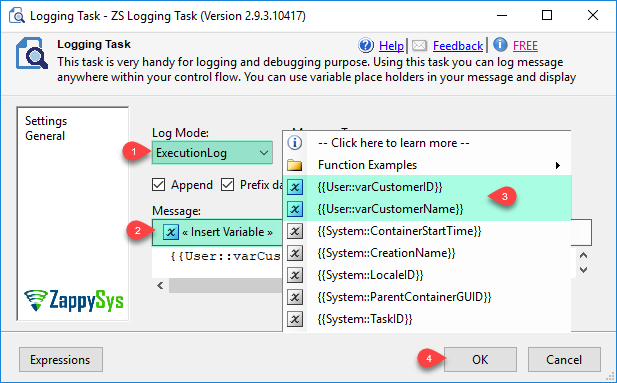Toggle the Append checkbox

pyautogui.click(x=159, y=185)
